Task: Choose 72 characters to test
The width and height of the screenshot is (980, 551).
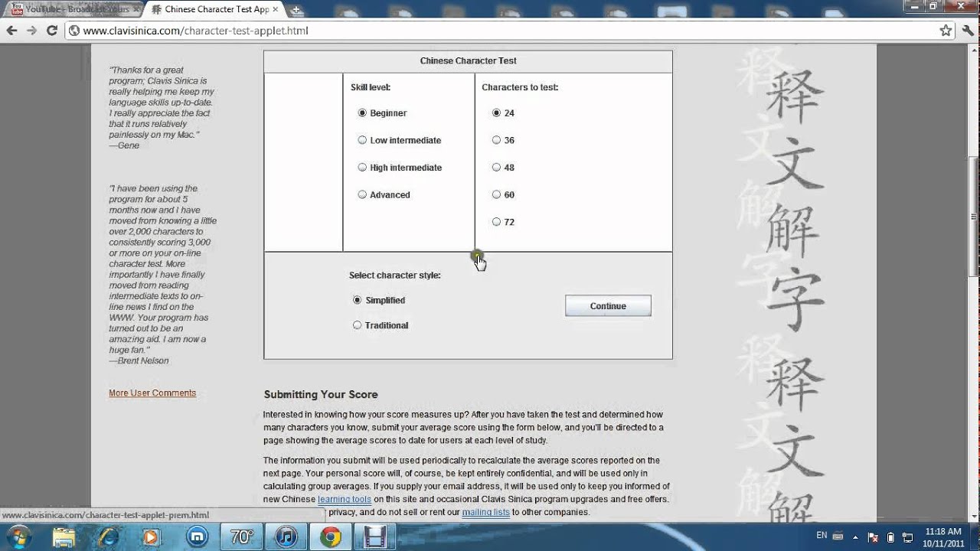Action: (x=503, y=223)
